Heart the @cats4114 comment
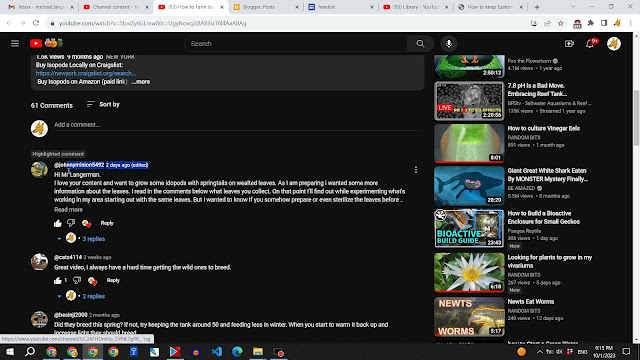Screen dimensions: 640x360 (x=92, y=281)
